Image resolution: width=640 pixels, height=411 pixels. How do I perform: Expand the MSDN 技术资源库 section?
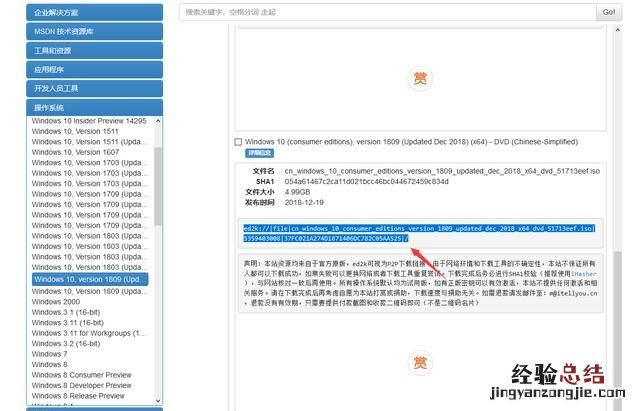tap(94, 31)
